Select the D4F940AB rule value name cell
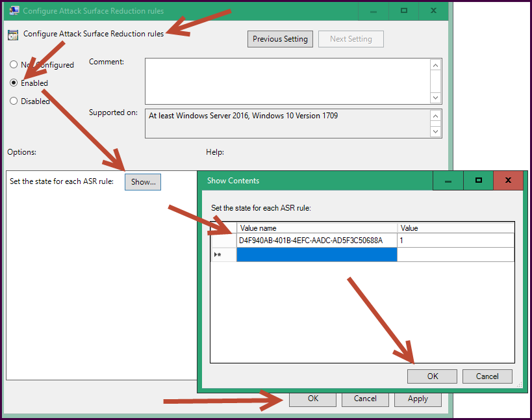The height and width of the screenshot is (420, 532). pyautogui.click(x=316, y=241)
